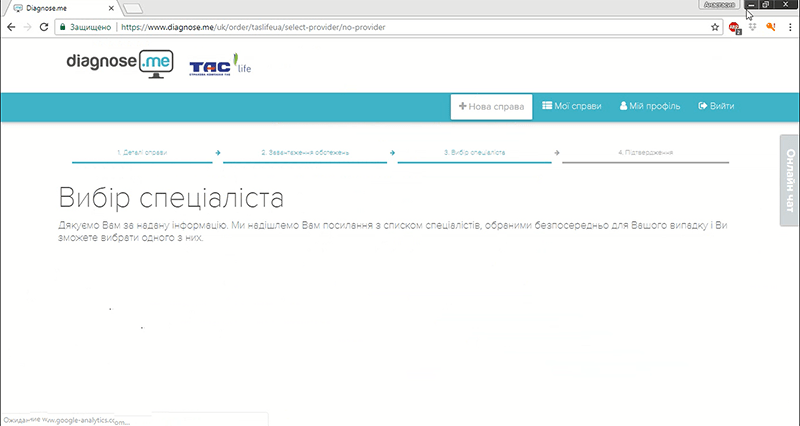Image resolution: width=800 pixels, height=426 pixels.
Task: Click the Дякуємо Вам paragraph text
Action: click(393, 231)
